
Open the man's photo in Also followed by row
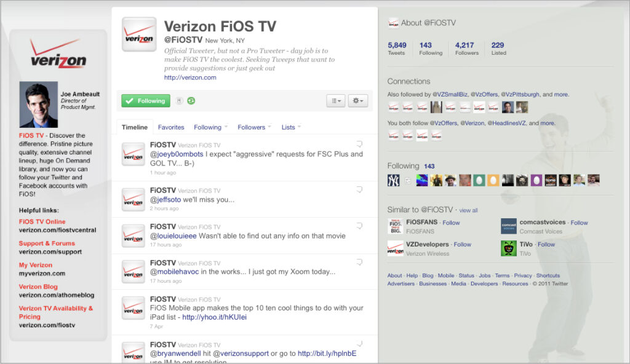coord(508,107)
